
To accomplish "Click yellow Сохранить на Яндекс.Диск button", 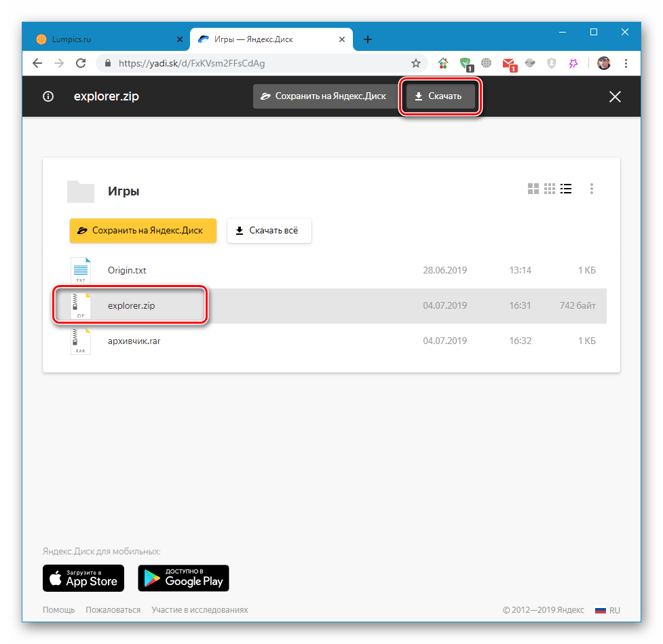I will tap(143, 231).
